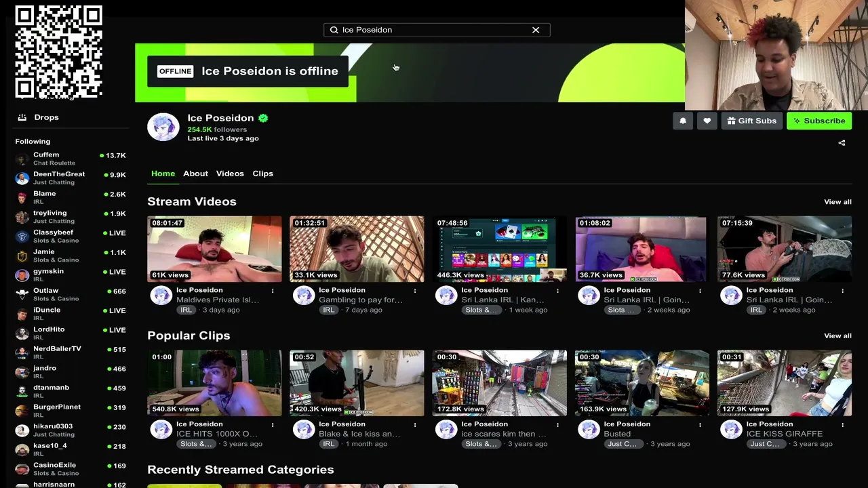Image resolution: width=868 pixels, height=488 pixels.
Task: Switch to the Home tab
Action: [x=163, y=174]
